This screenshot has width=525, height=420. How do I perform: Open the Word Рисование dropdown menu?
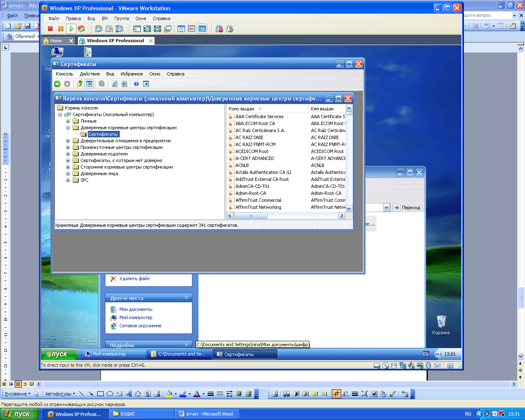(18, 394)
